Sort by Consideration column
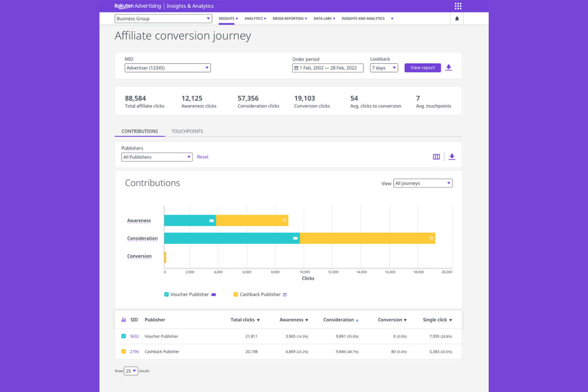 point(341,320)
